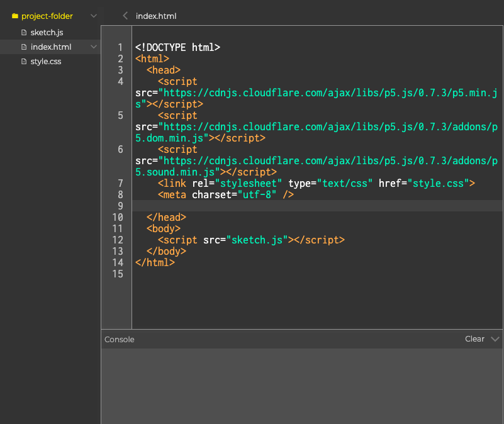Open sketch.js from the file list
Viewport: 504px width, 424px height.
click(47, 32)
